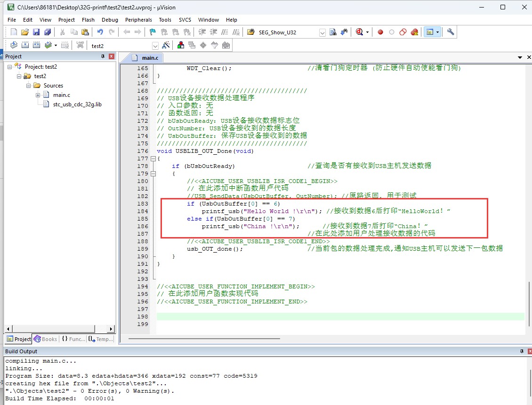Kill all breakpoints icon with the X

point(414,32)
